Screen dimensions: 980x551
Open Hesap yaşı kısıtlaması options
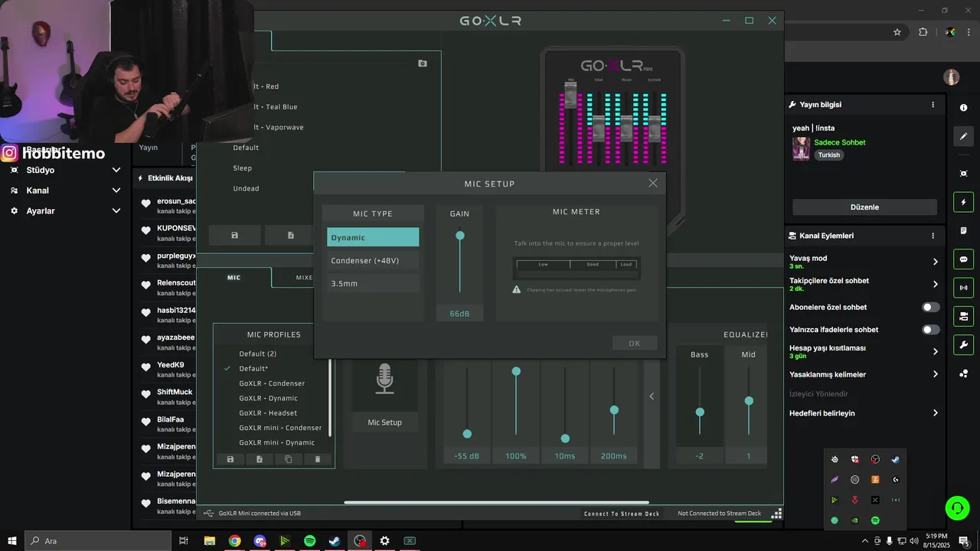click(935, 352)
